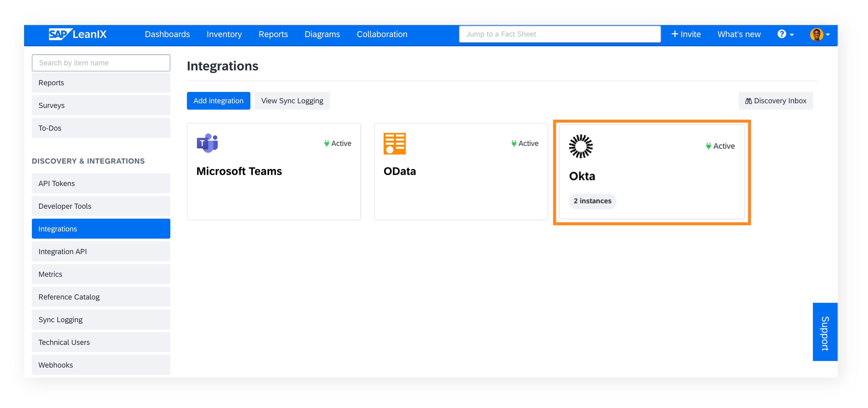Open Sync Logging in the sidebar
Viewport: 868px width, 408px height.
[x=101, y=319]
